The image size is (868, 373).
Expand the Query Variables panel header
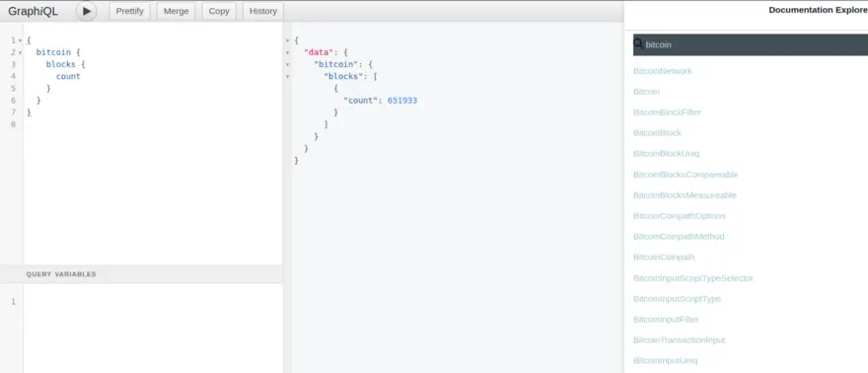click(x=141, y=274)
